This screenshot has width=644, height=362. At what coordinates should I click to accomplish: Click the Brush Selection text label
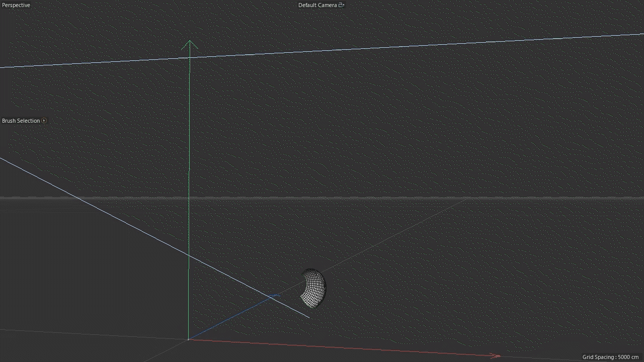tap(21, 121)
